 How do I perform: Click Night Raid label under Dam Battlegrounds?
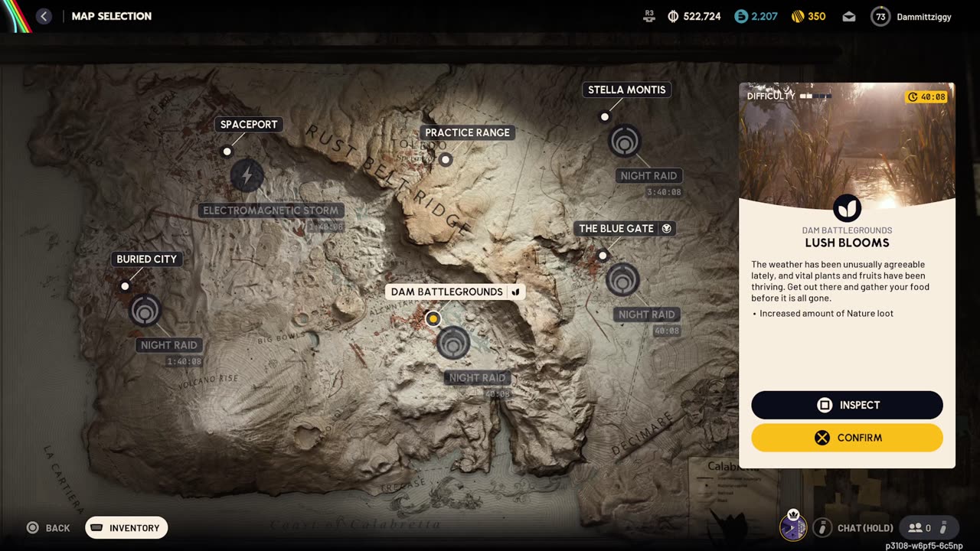477,378
